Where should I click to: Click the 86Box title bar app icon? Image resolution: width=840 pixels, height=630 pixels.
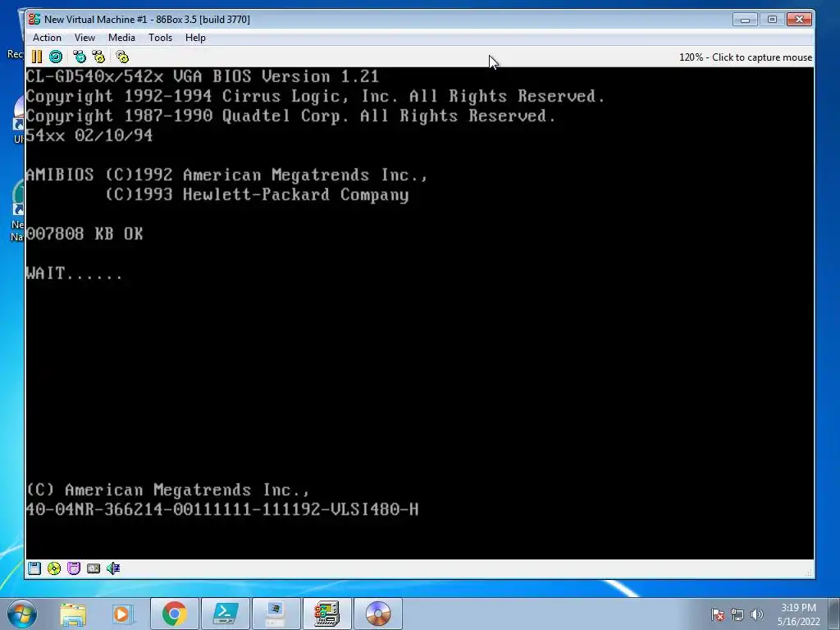(x=34, y=20)
